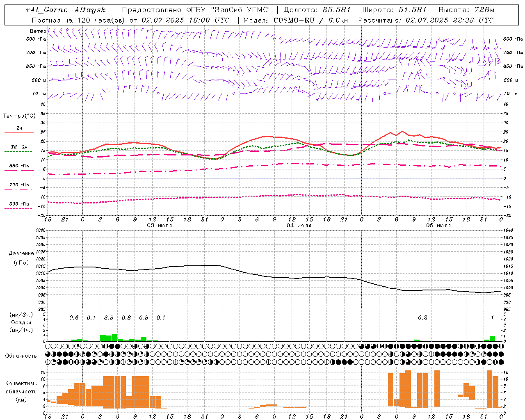Viewport: 525px width, 420px height.
Task: Click the (км) unit label for convective cloud
Action: coord(21,399)
